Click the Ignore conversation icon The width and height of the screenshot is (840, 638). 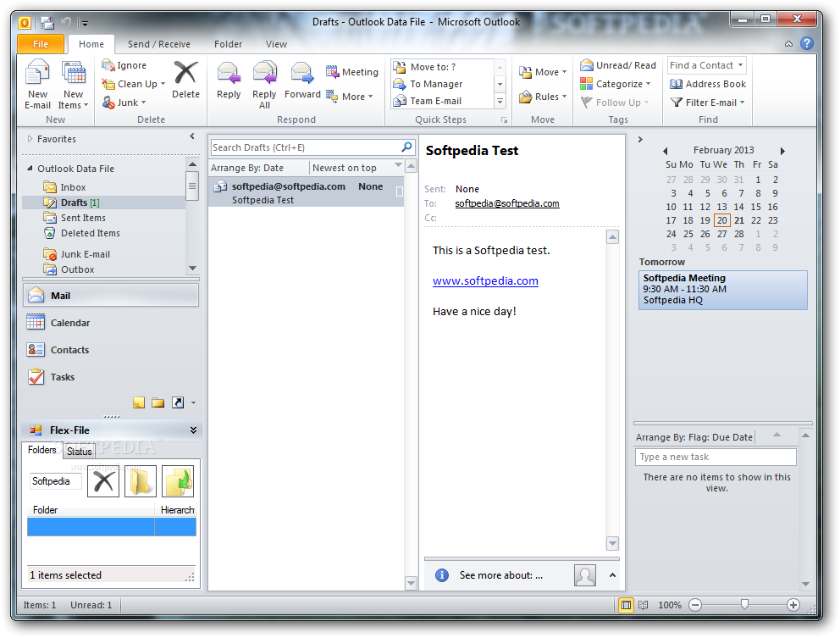(x=108, y=65)
